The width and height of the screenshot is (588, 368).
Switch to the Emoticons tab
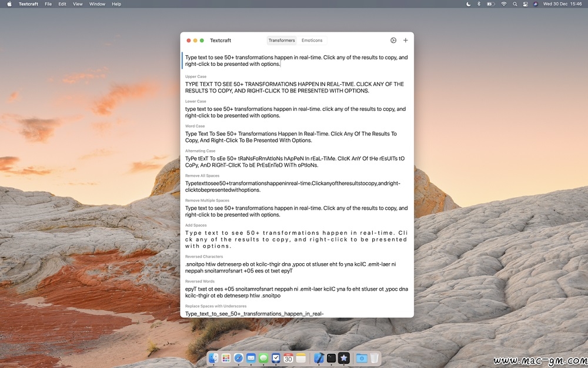pos(312,40)
